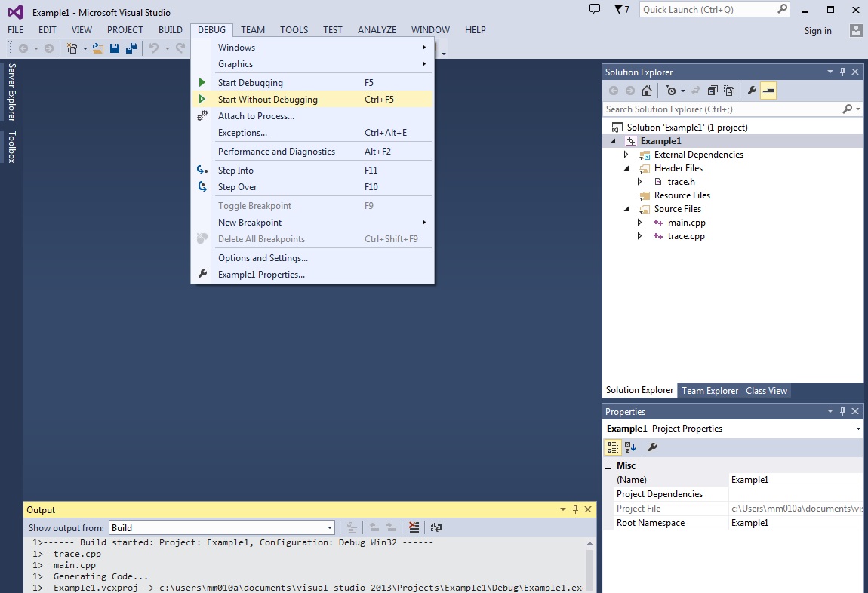
Task: Open Performance and Diagnostics
Action: pyautogui.click(x=312, y=152)
